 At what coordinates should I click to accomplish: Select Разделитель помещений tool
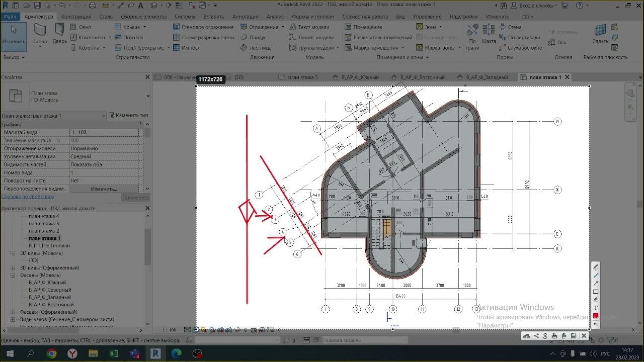(x=378, y=37)
